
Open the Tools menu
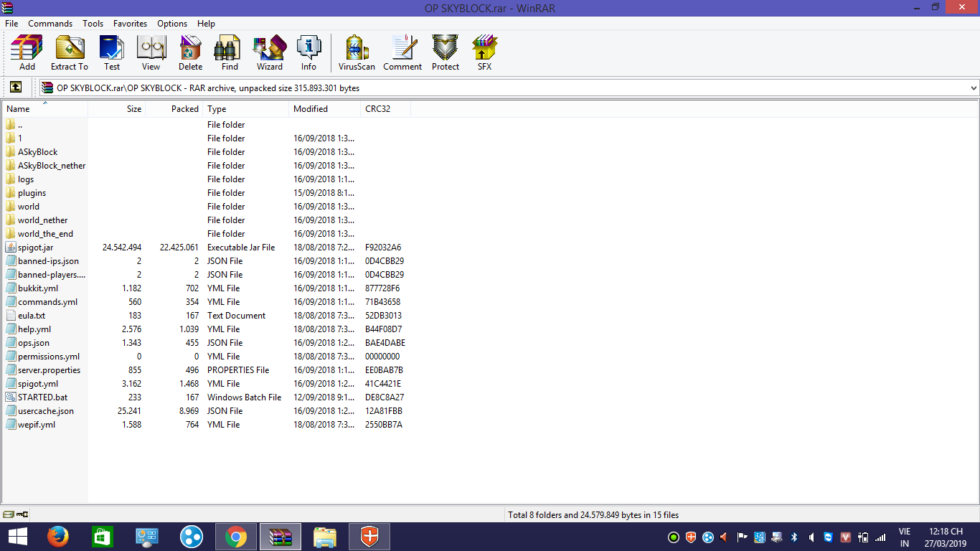93,24
